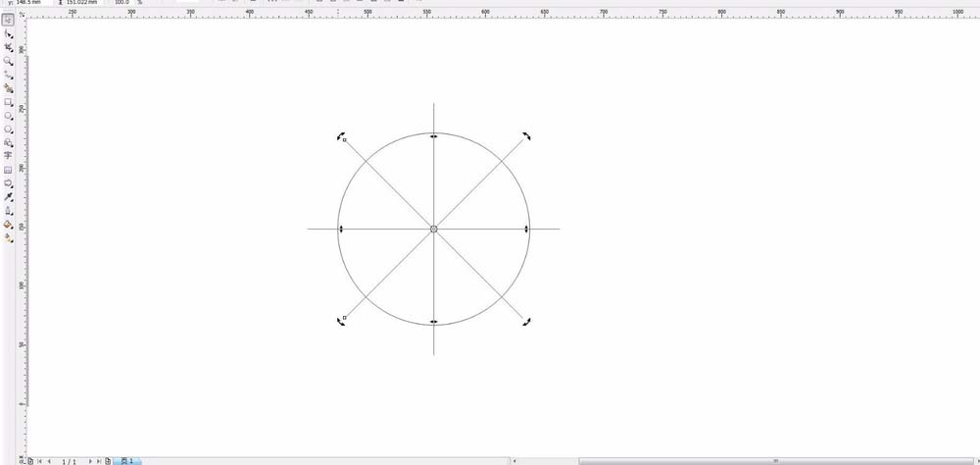Viewport: 980px width, 465px height.
Task: Select the Rectangle tool
Action: 8,102
